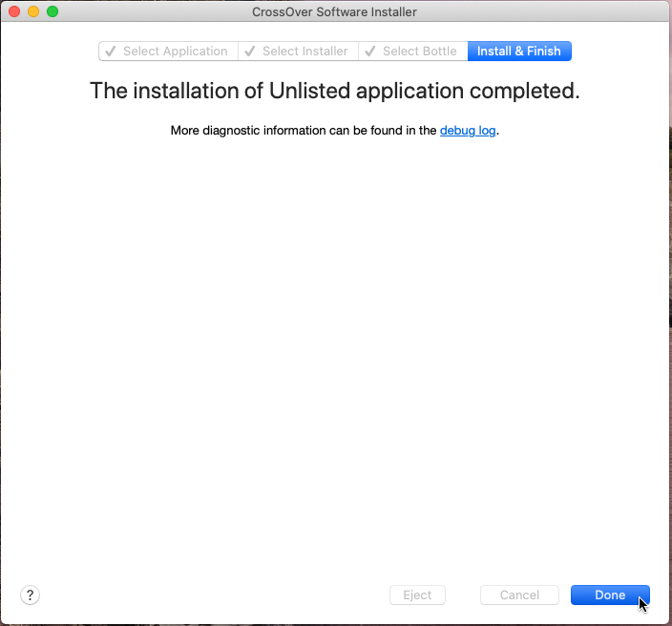Switch to Select Application step tab
The image size is (672, 626).
168,51
